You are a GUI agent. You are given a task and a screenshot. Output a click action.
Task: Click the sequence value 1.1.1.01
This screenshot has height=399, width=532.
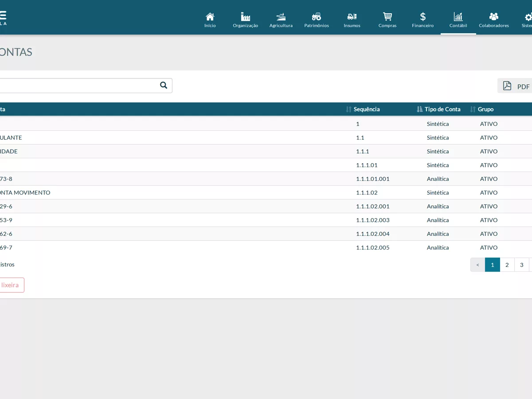coord(367,165)
